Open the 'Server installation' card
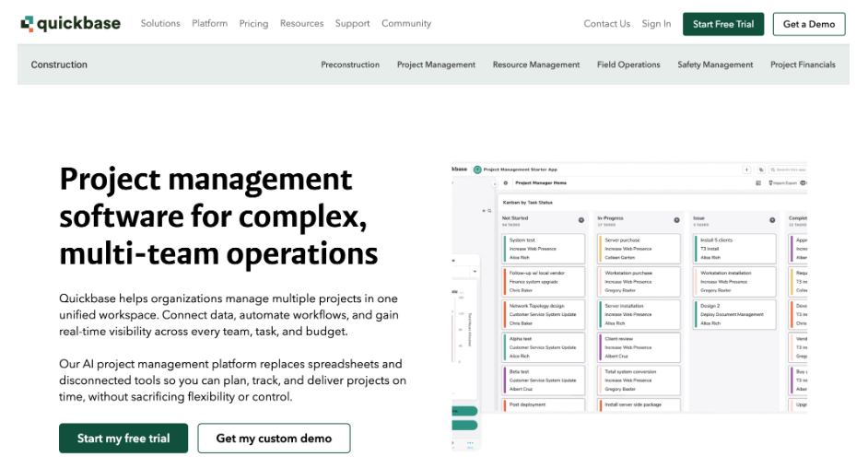This screenshot has height=468, width=868. pos(639,314)
